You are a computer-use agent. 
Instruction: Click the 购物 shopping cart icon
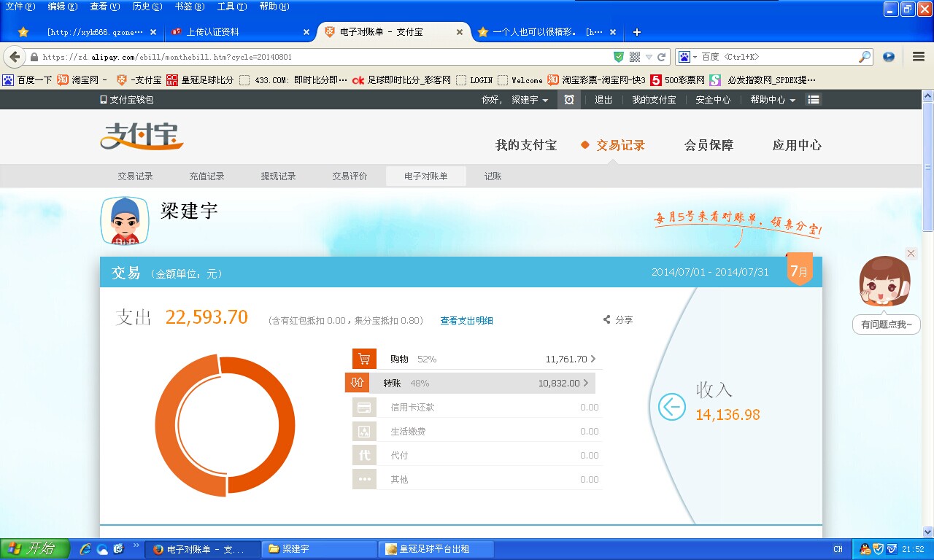(364, 359)
